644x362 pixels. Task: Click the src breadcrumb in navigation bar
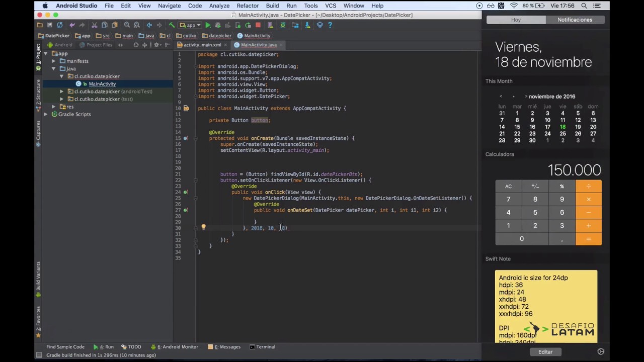[x=103, y=36]
